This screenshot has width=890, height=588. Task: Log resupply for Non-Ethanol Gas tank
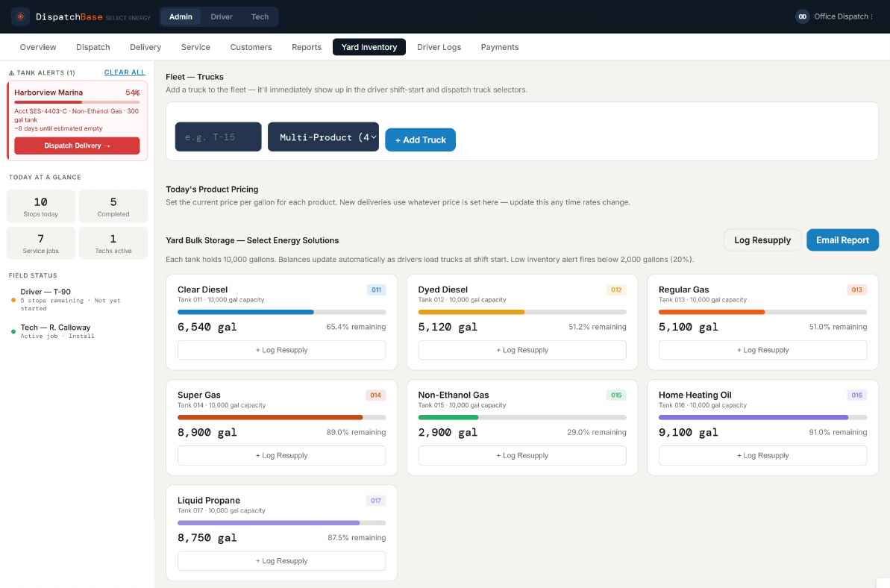522,456
